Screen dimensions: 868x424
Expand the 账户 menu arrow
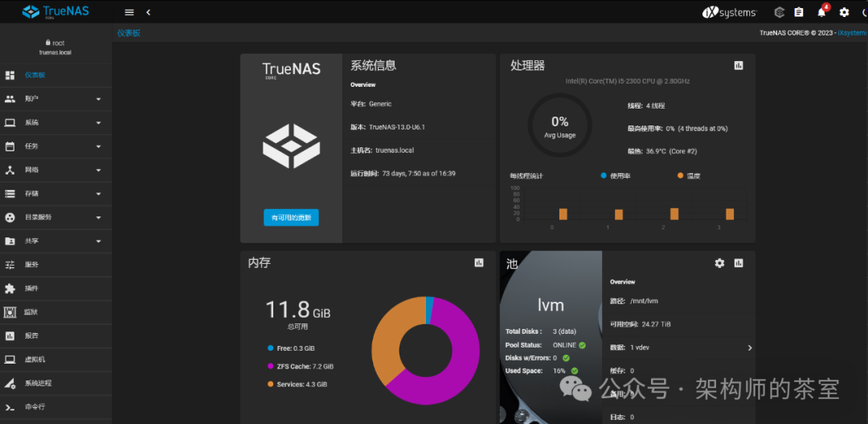pos(99,99)
